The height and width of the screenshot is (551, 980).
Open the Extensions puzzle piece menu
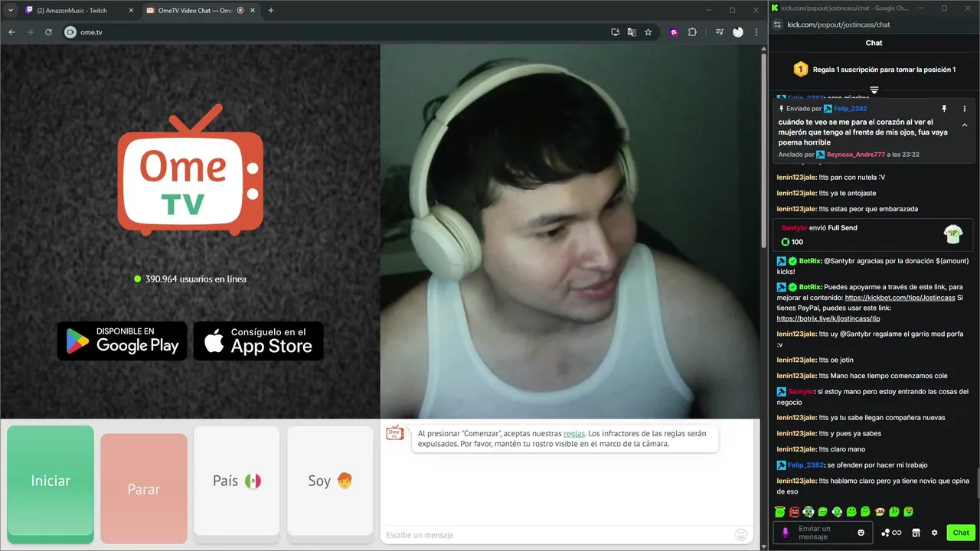(692, 32)
